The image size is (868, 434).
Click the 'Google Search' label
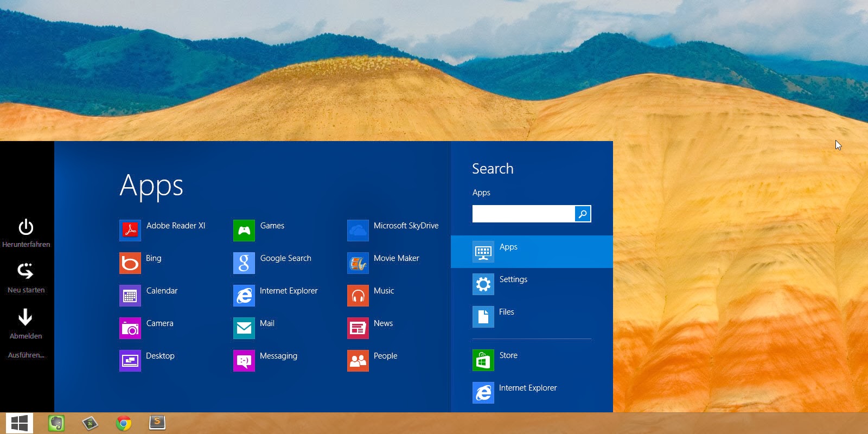coord(285,258)
